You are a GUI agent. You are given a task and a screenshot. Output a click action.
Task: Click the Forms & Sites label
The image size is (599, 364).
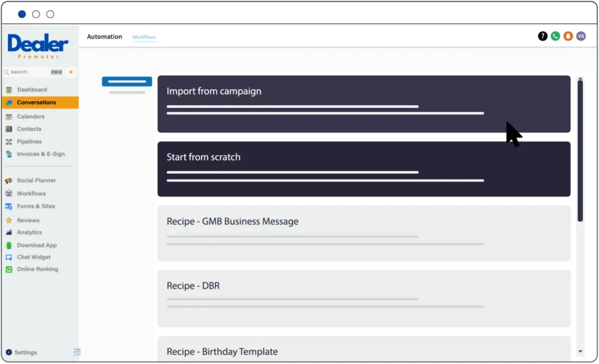click(36, 206)
